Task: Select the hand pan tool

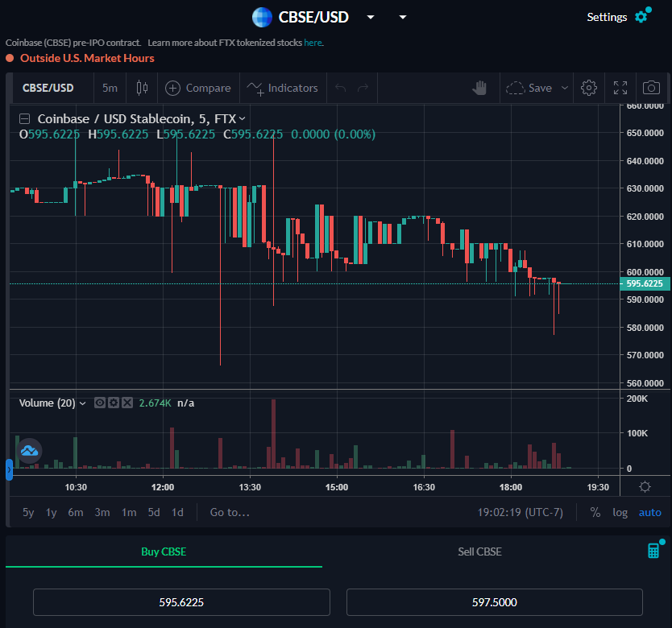Action: click(x=479, y=88)
